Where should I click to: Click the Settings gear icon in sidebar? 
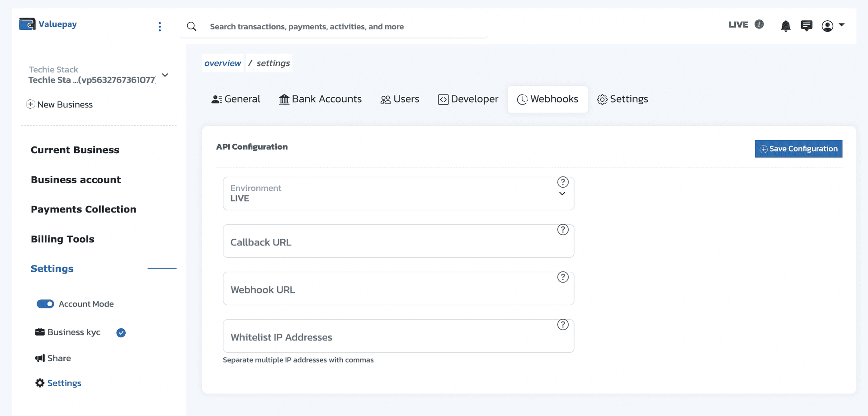(x=40, y=383)
